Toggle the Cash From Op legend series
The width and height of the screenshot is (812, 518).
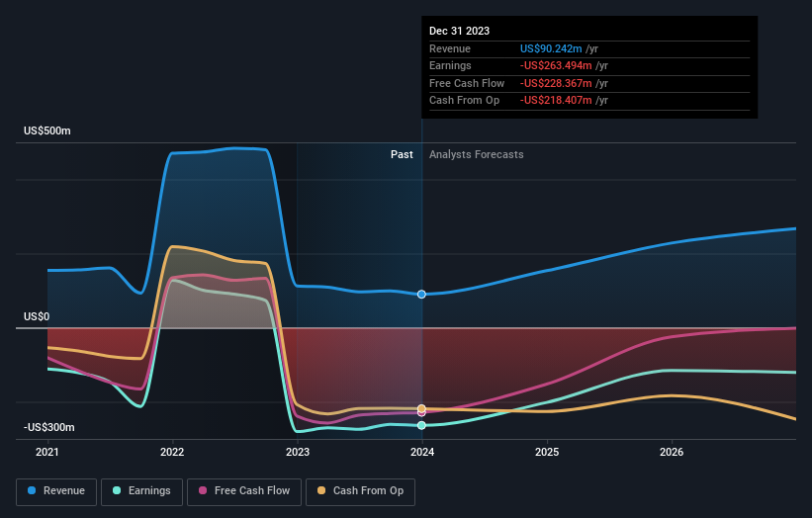[360, 491]
